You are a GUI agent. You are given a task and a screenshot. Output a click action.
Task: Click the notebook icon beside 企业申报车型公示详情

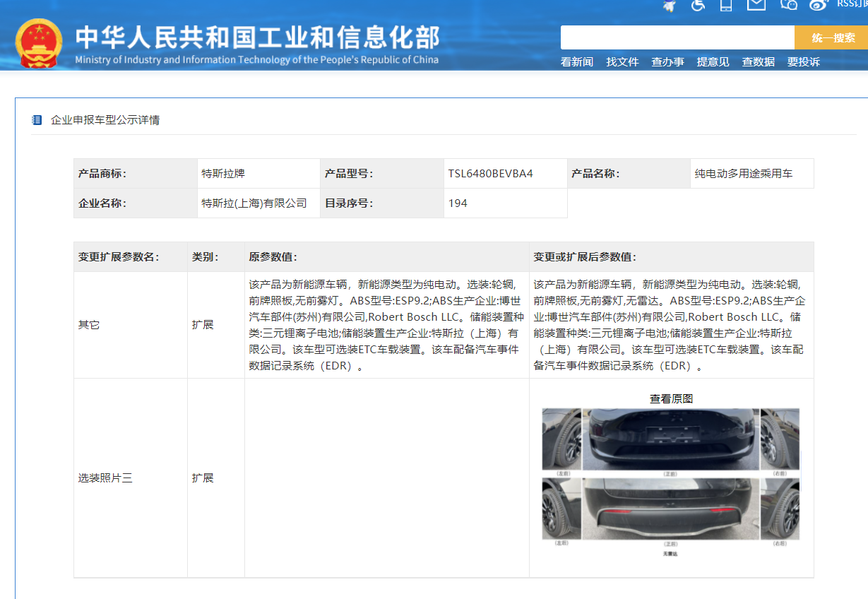(37, 120)
